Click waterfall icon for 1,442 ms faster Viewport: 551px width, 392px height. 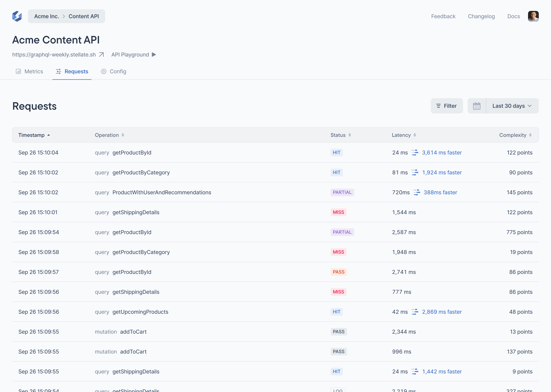tap(415, 371)
